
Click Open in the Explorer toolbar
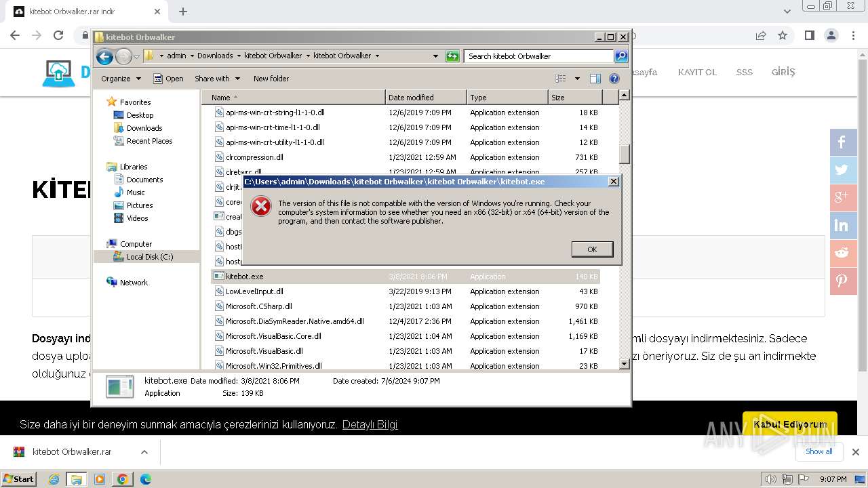pyautogui.click(x=168, y=79)
